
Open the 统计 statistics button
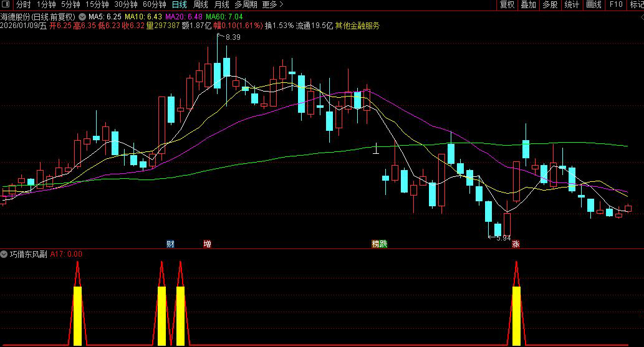click(572, 4)
